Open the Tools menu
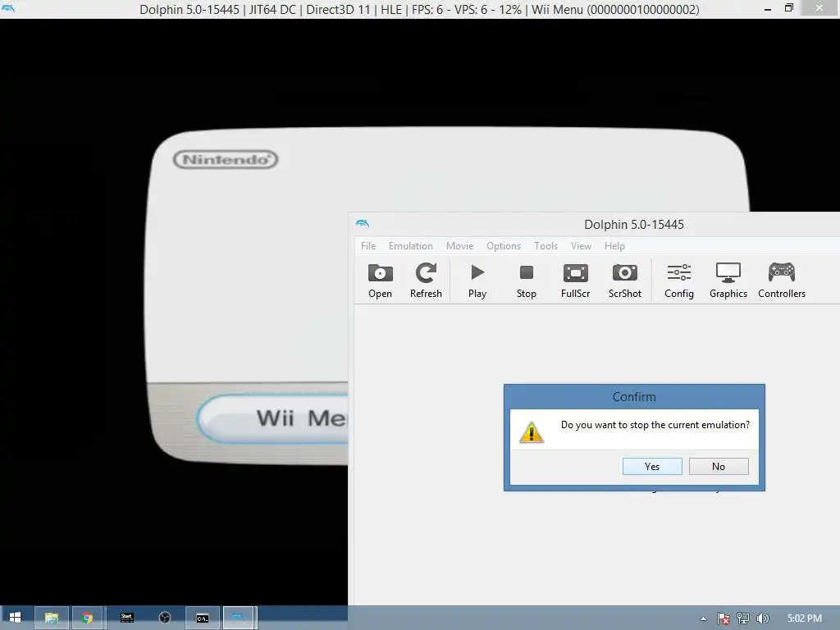Image resolution: width=840 pixels, height=630 pixels. 546,246
